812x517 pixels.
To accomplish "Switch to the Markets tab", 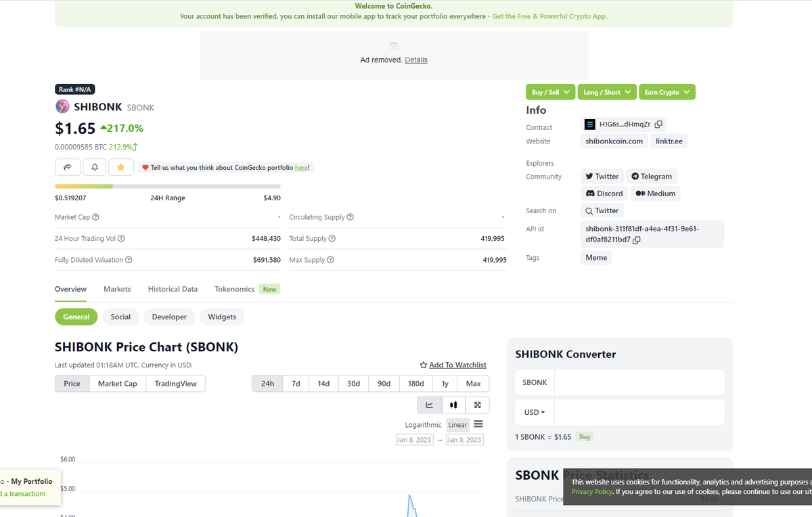I will tap(117, 289).
